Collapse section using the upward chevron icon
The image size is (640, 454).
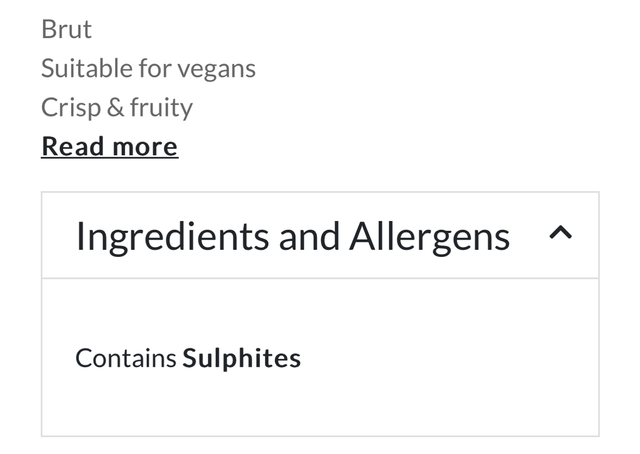point(561,235)
